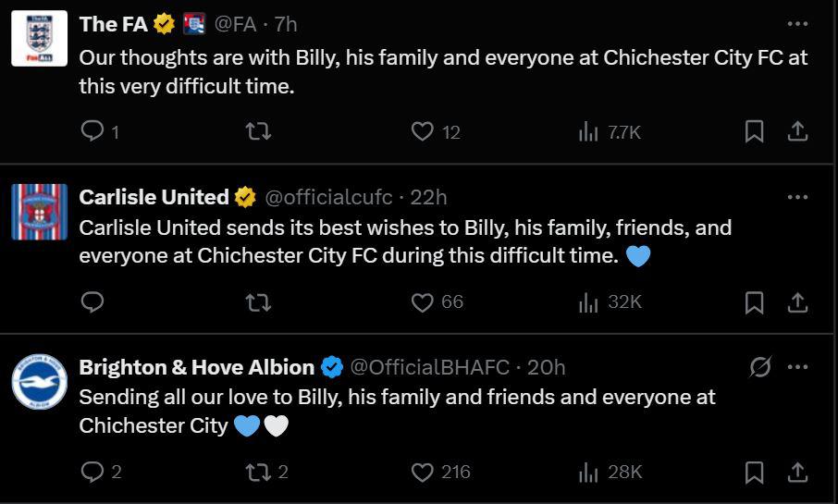View analytics for Carlisle United's 32K views
The image size is (838, 504).
[x=609, y=302]
